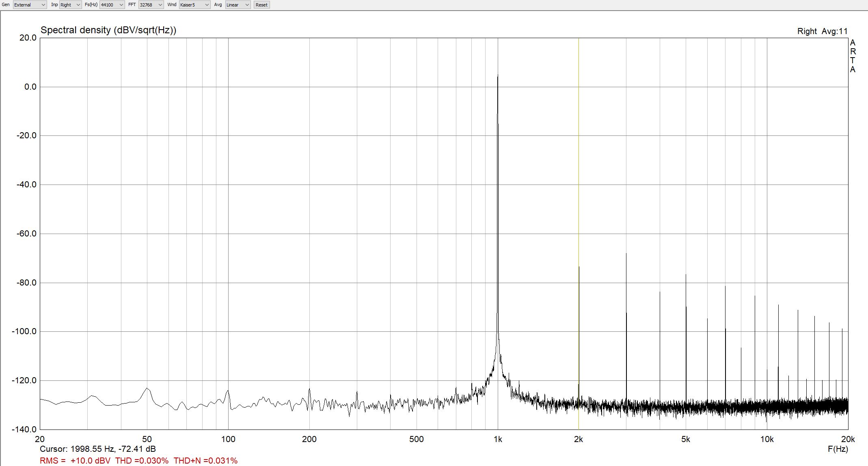Click the 'Right' channel label at top right

(807, 31)
